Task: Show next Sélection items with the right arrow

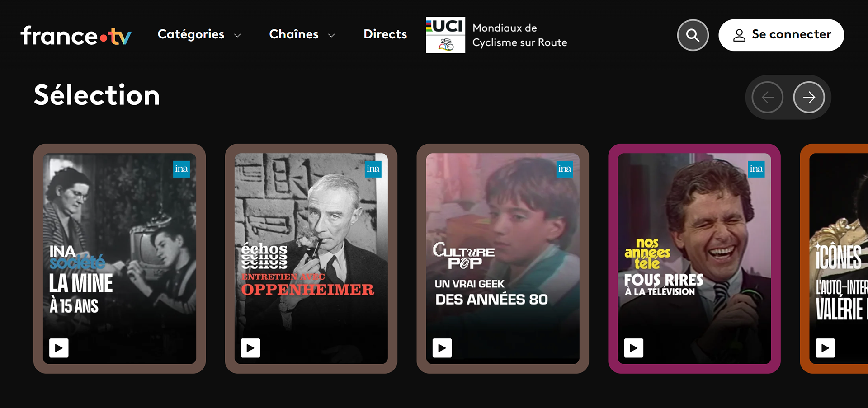Action: click(x=809, y=97)
